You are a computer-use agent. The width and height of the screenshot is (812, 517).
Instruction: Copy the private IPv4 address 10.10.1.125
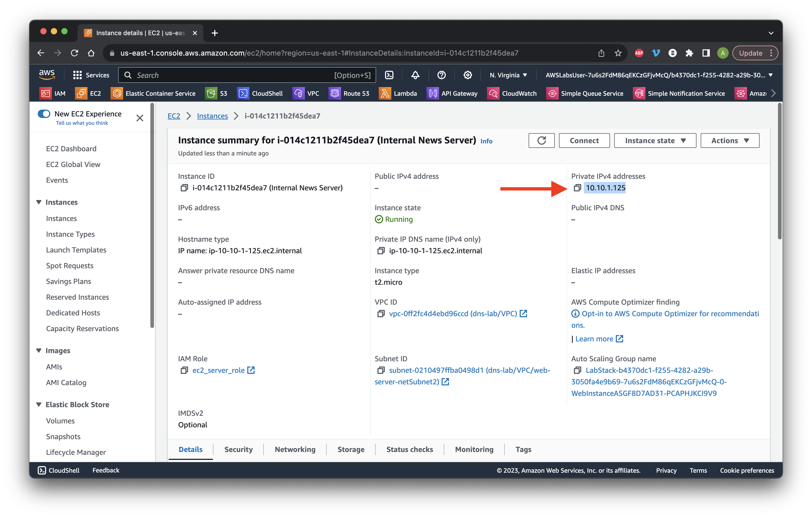(x=577, y=188)
